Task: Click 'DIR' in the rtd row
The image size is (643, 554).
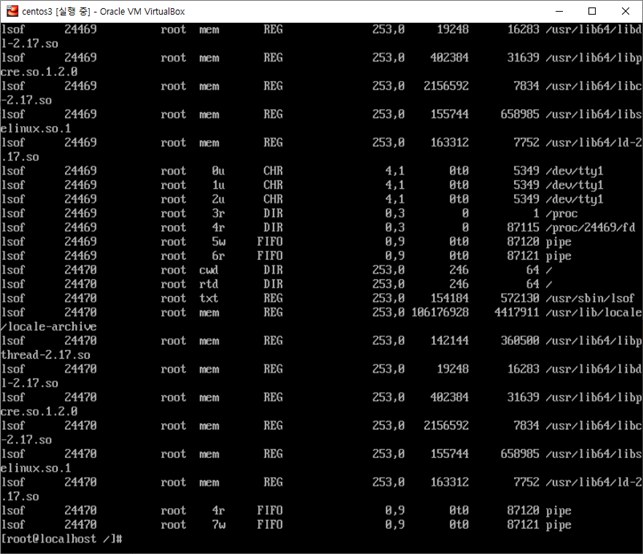Action: pyautogui.click(x=273, y=284)
